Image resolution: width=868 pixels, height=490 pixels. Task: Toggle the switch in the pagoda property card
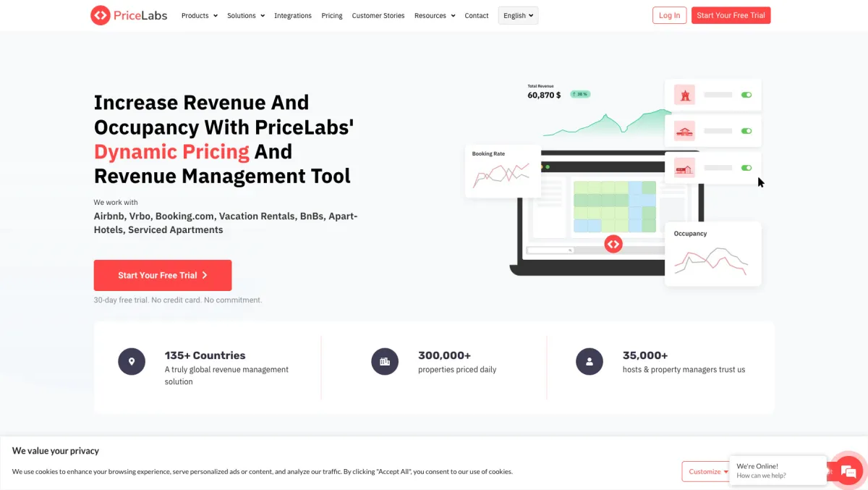click(746, 95)
